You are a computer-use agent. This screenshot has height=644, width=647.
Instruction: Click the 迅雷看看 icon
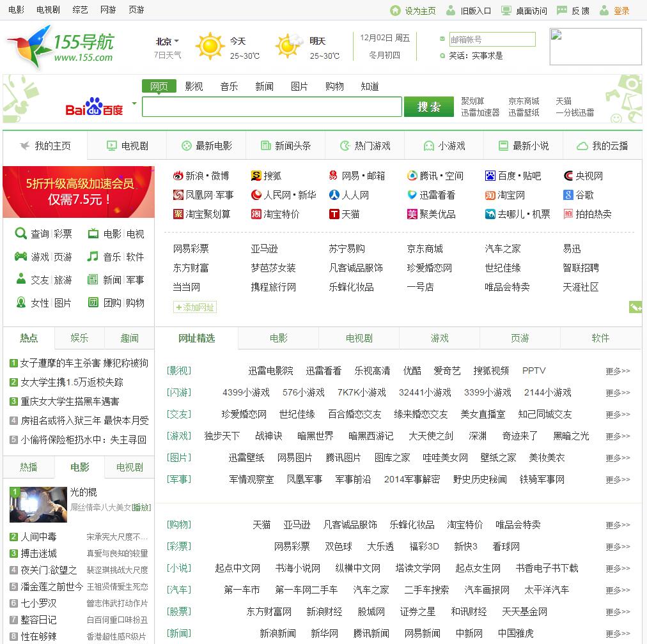coord(412,195)
